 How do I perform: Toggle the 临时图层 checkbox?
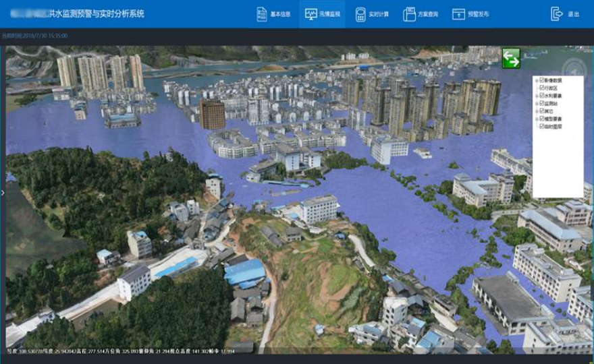coord(542,126)
